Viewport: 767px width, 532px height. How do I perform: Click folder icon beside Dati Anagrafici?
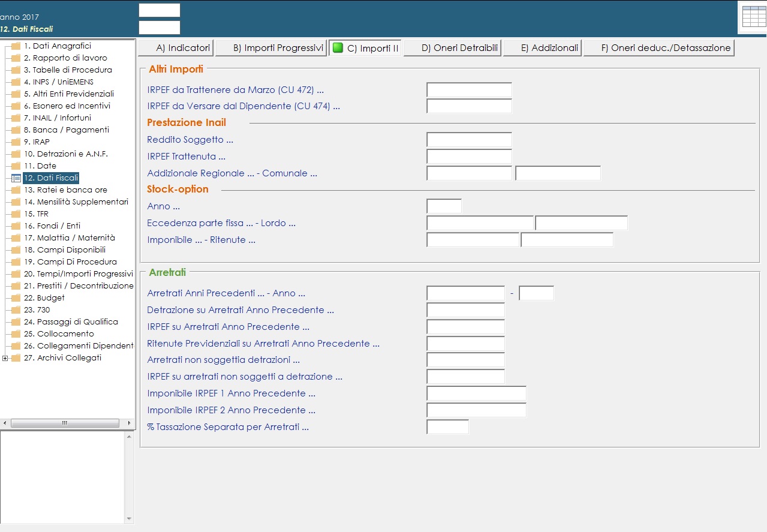(16, 46)
